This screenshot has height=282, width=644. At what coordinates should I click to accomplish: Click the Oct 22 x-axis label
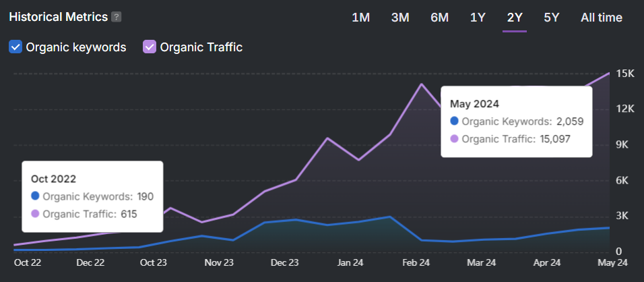pos(28,263)
